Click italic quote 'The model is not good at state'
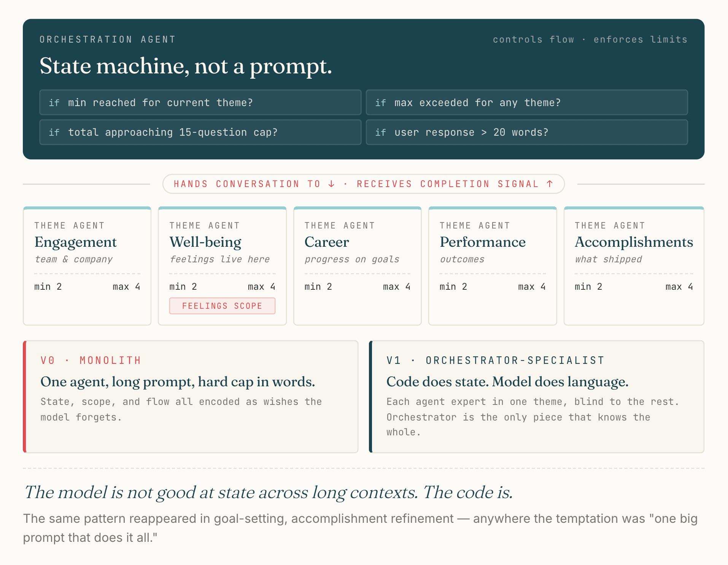728x565 pixels. tap(268, 492)
